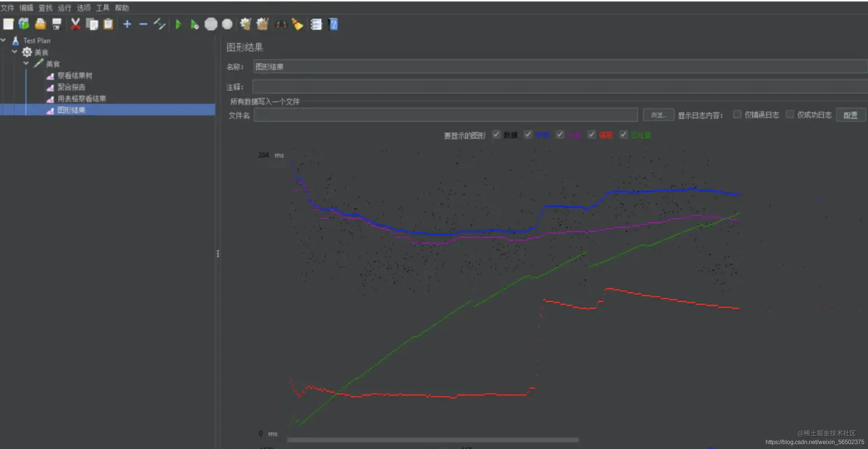Collapse the Test Plan tree node

point(3,40)
